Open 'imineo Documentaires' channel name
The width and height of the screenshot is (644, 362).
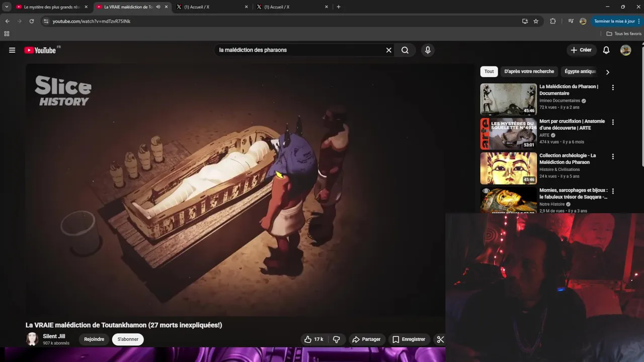pyautogui.click(x=559, y=101)
